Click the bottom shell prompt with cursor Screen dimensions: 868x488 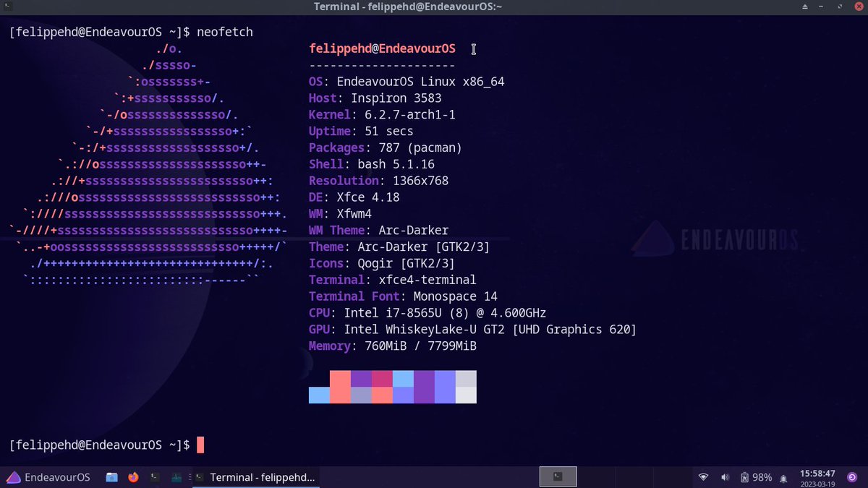coord(107,445)
